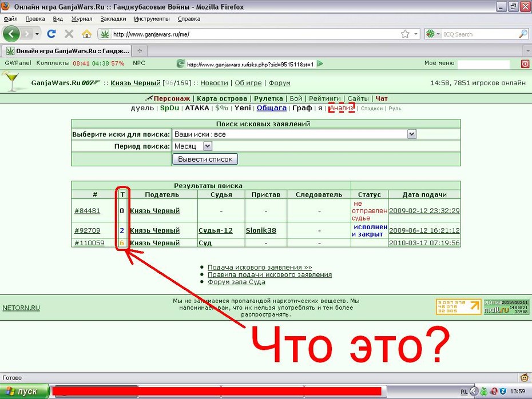The height and width of the screenshot is (399, 532).
Task: Click the 'Суд' judge link
Action: click(205, 243)
